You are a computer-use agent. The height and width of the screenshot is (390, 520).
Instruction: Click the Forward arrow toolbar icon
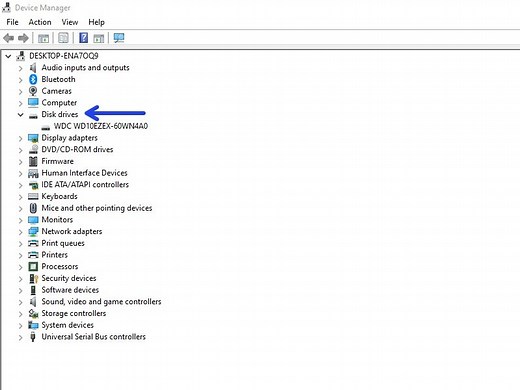[23, 38]
